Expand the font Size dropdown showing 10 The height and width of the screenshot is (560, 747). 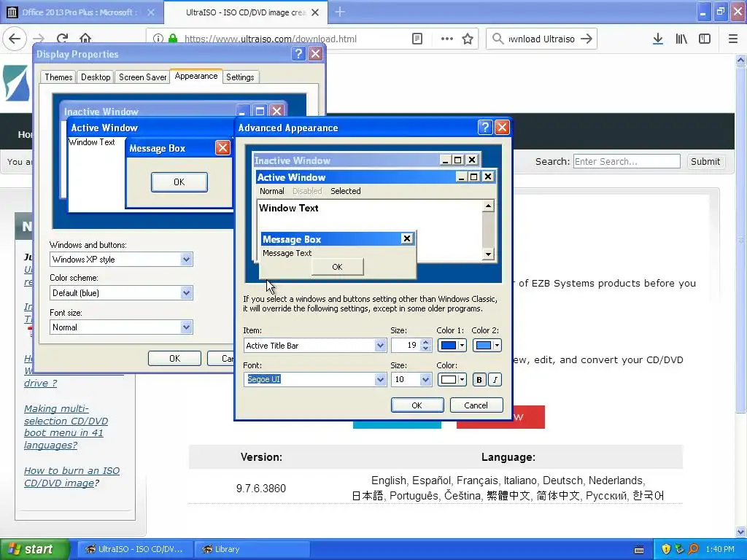(425, 379)
